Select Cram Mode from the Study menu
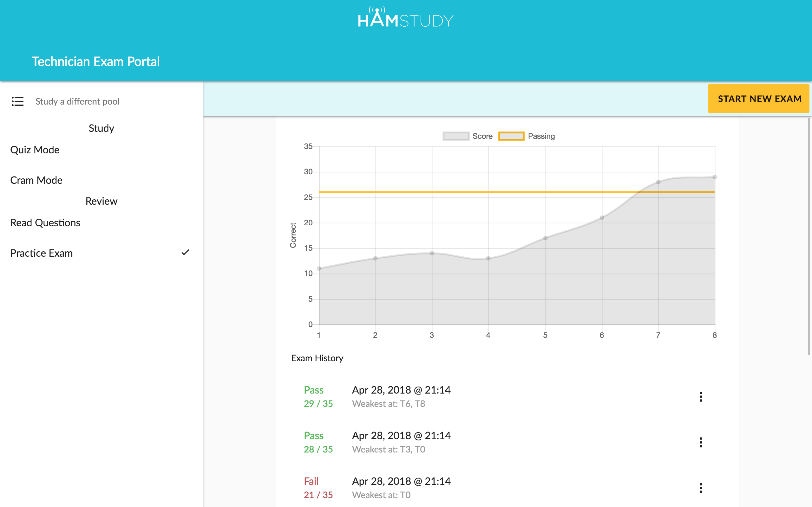Image resolution: width=812 pixels, height=507 pixels. (36, 180)
